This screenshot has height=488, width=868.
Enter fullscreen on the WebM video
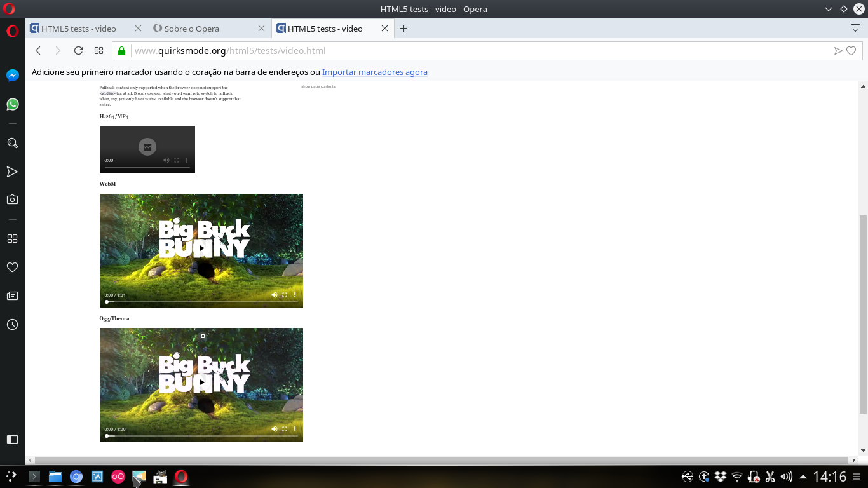pos(285,295)
